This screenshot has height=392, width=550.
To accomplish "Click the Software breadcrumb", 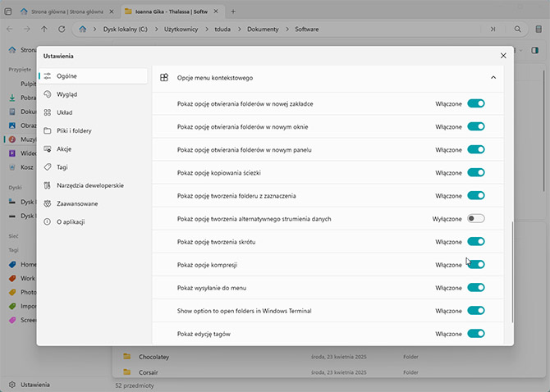I will (307, 30).
